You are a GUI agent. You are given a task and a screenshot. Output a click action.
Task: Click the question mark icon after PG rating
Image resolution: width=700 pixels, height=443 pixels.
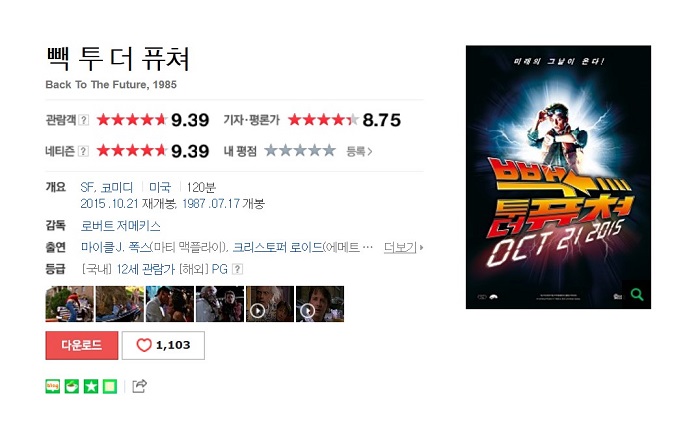[x=238, y=269]
